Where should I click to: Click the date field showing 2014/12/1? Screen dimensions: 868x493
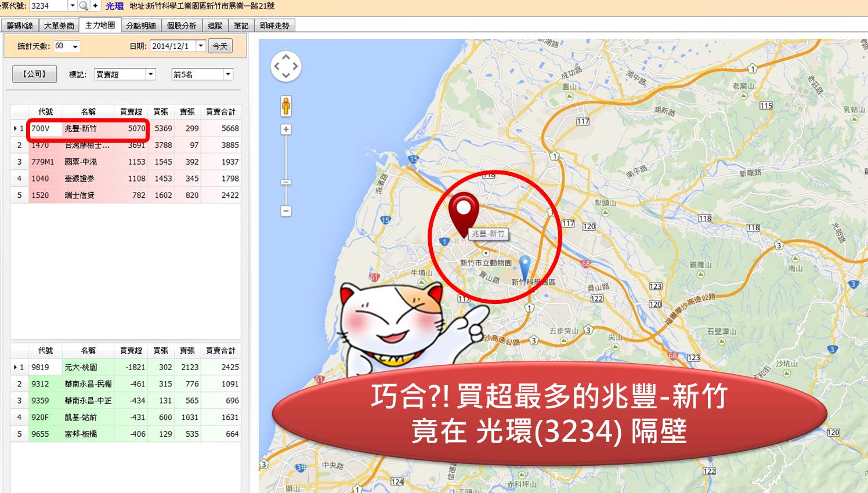(173, 46)
